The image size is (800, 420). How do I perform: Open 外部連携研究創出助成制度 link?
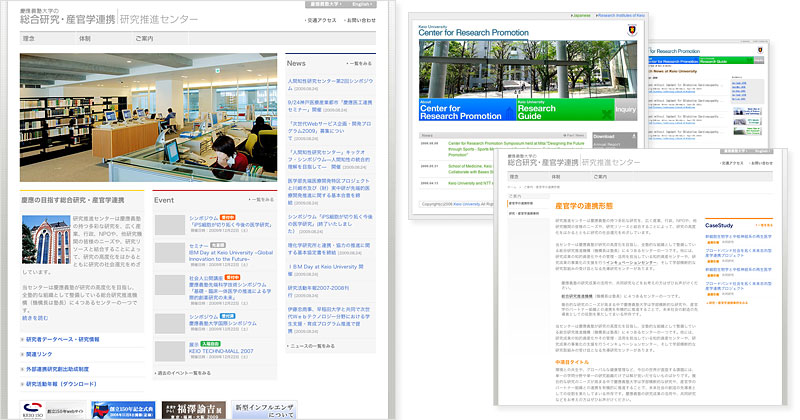[57, 369]
